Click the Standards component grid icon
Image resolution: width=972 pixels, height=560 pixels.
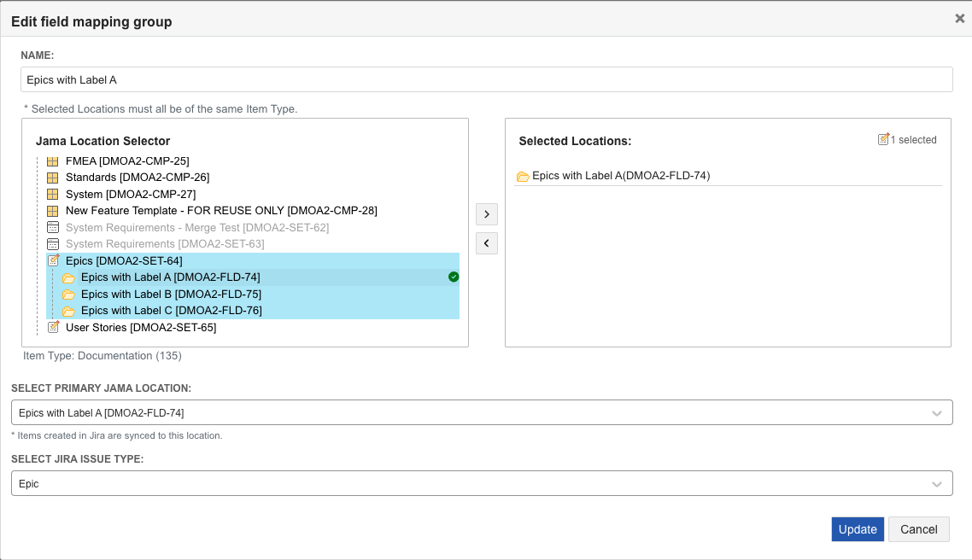[x=55, y=177]
